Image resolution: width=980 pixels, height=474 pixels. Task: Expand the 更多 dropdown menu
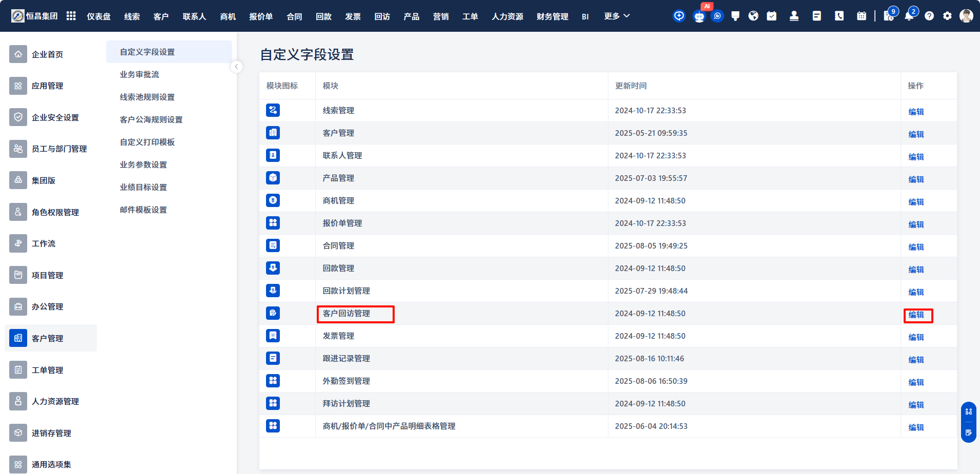click(616, 16)
